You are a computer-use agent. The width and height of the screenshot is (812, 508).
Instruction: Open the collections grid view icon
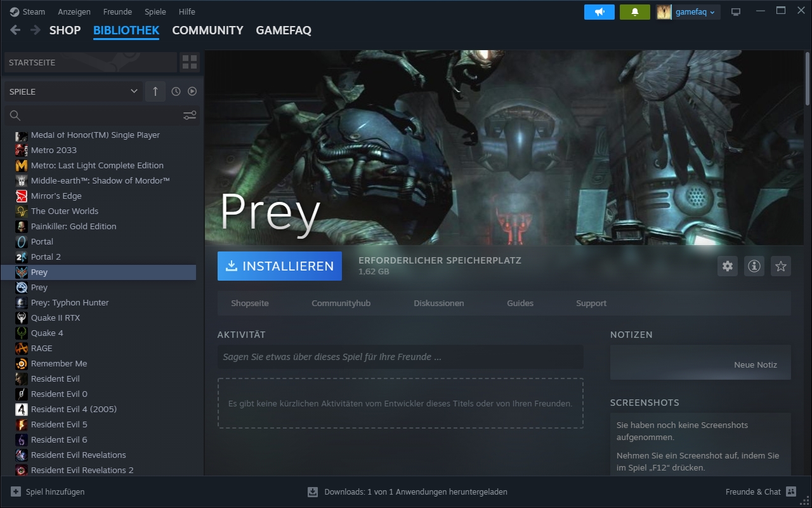pyautogui.click(x=190, y=62)
